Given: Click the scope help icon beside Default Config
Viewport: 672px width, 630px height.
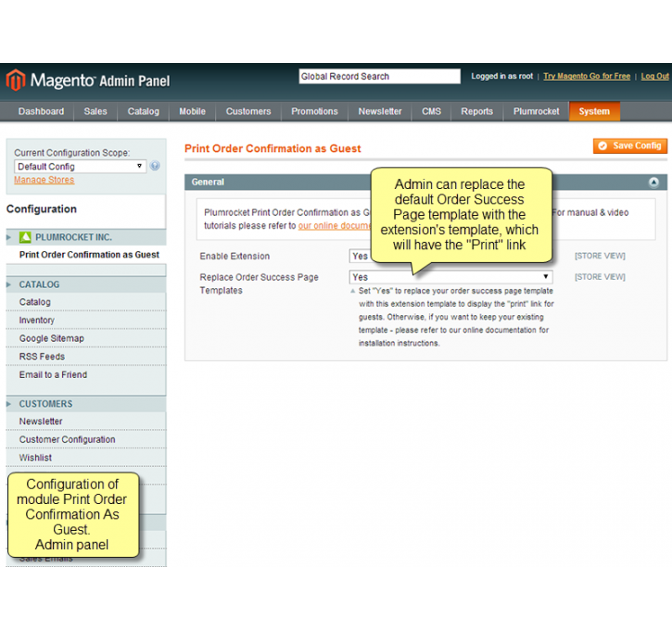Looking at the screenshot, I should click(x=155, y=166).
